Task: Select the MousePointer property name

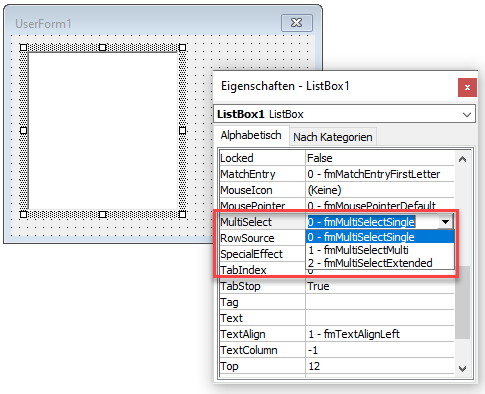Action: (x=253, y=206)
